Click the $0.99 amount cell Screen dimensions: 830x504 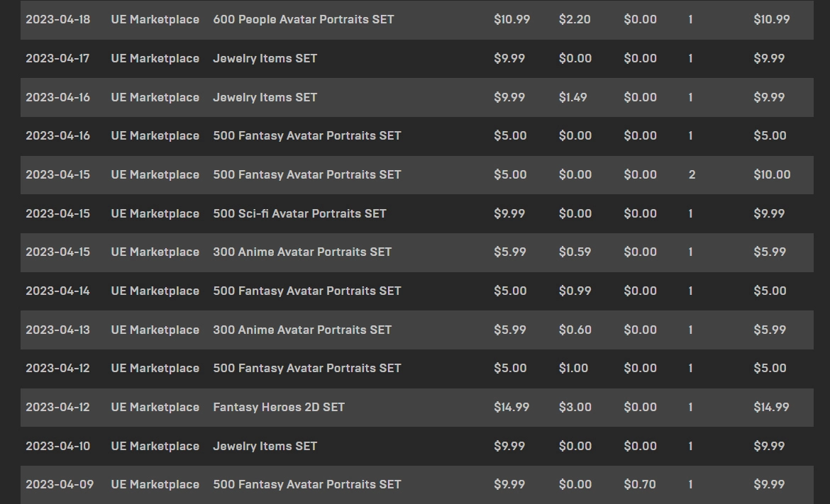pos(575,291)
